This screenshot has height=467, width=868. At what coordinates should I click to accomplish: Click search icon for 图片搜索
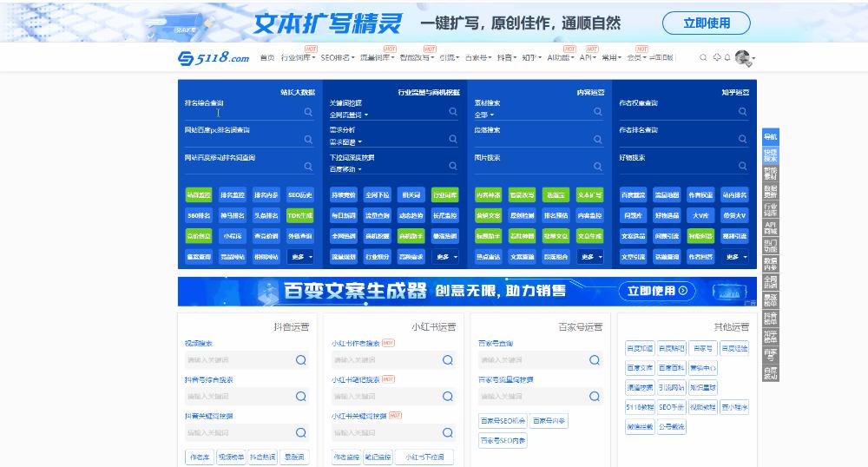pos(598,166)
